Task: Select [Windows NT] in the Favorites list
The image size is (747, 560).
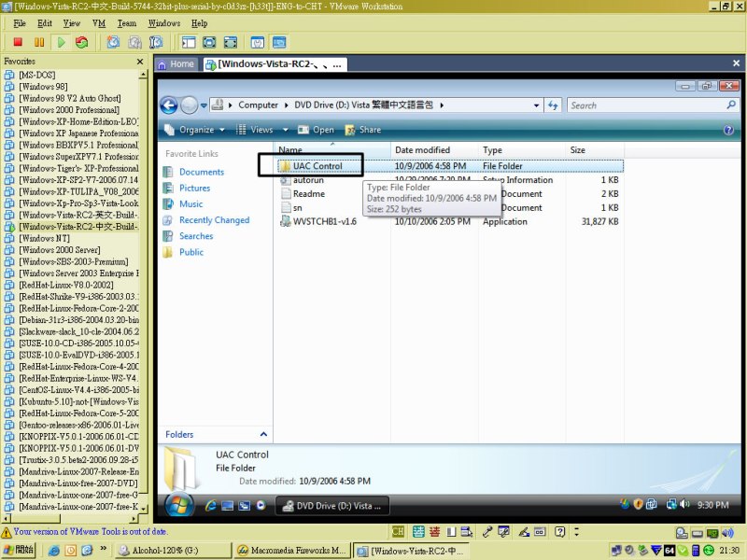Action: (44, 238)
